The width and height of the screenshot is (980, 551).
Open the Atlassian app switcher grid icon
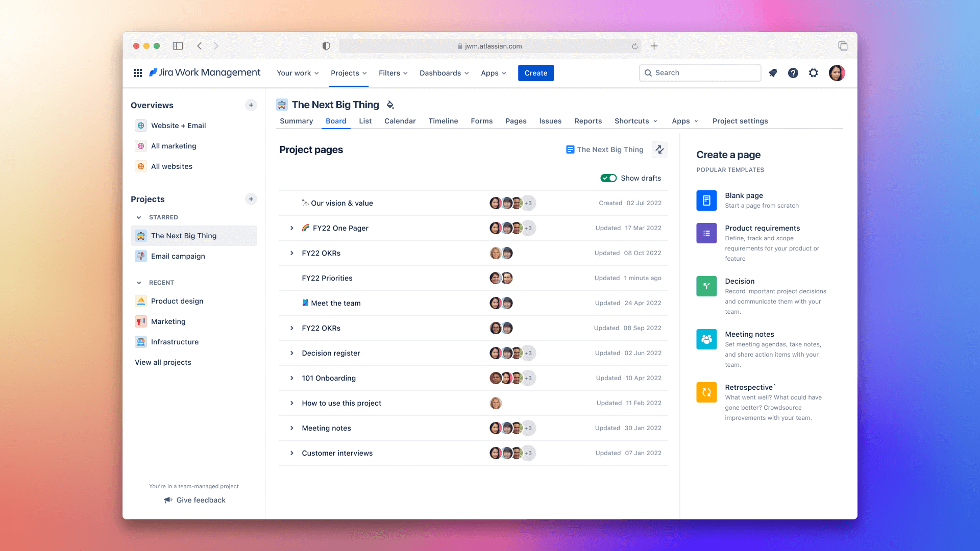point(137,73)
